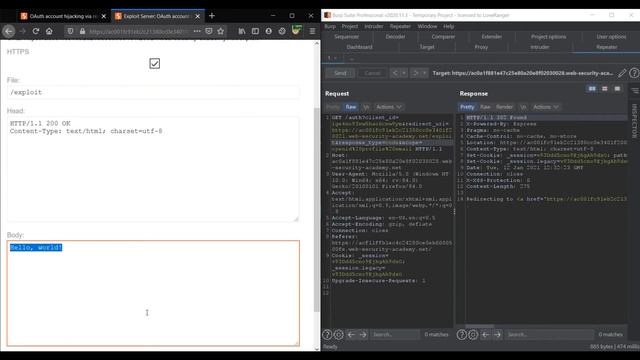Open the Intruder menu in menu bar

373,26
